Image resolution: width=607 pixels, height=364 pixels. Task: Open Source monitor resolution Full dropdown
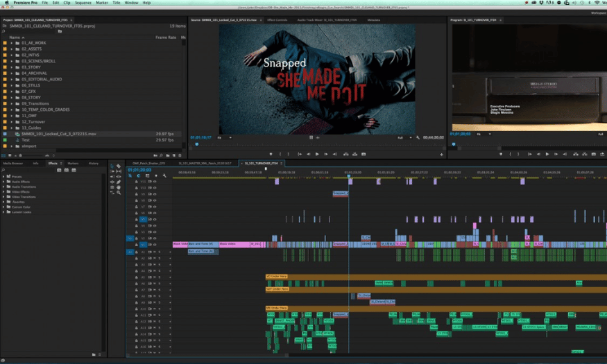point(404,137)
